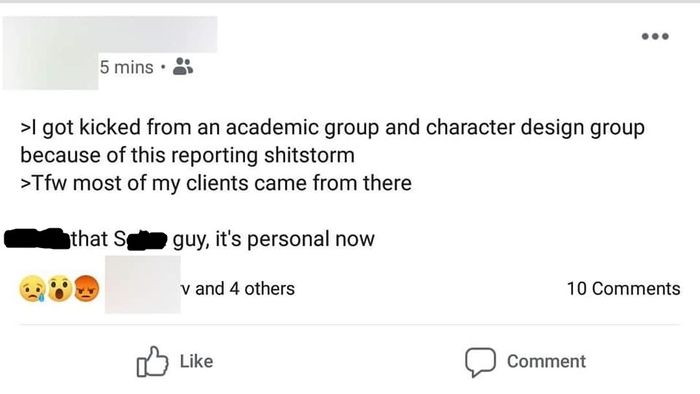Image resolution: width=700 pixels, height=394 pixels.
Task: Click the angry red reaction emoji
Action: point(86,288)
